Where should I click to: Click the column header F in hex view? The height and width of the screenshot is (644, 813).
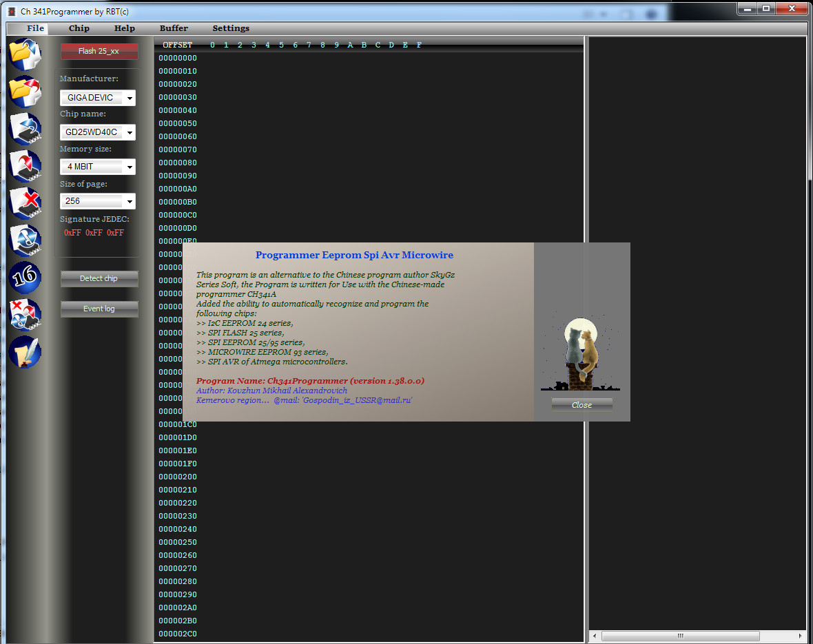[419, 45]
